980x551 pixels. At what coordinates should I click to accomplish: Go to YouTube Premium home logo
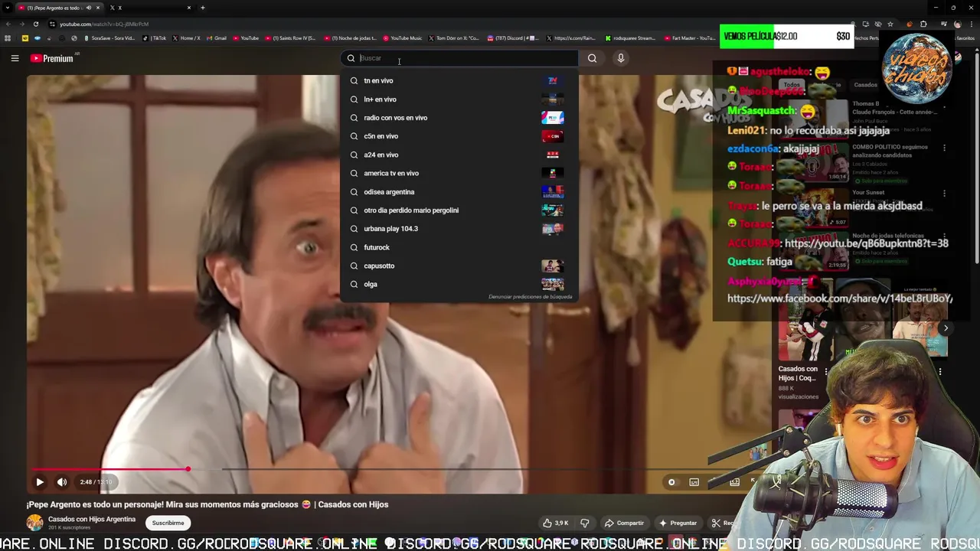(x=52, y=58)
